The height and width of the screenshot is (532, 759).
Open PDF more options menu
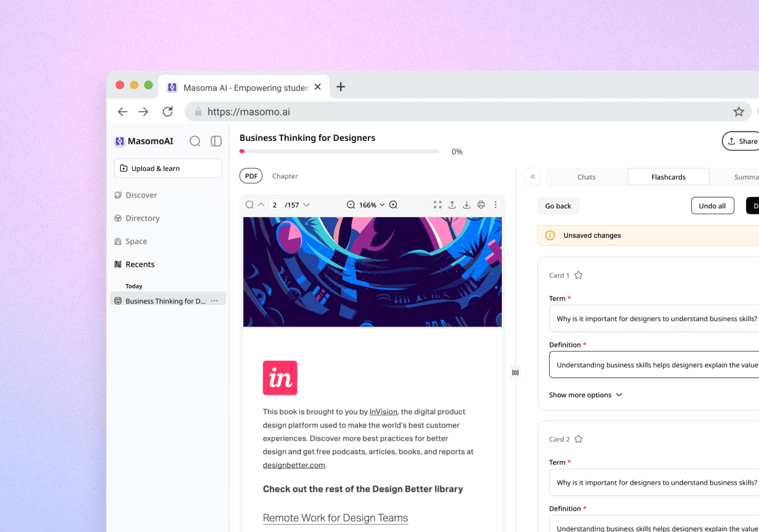495,205
